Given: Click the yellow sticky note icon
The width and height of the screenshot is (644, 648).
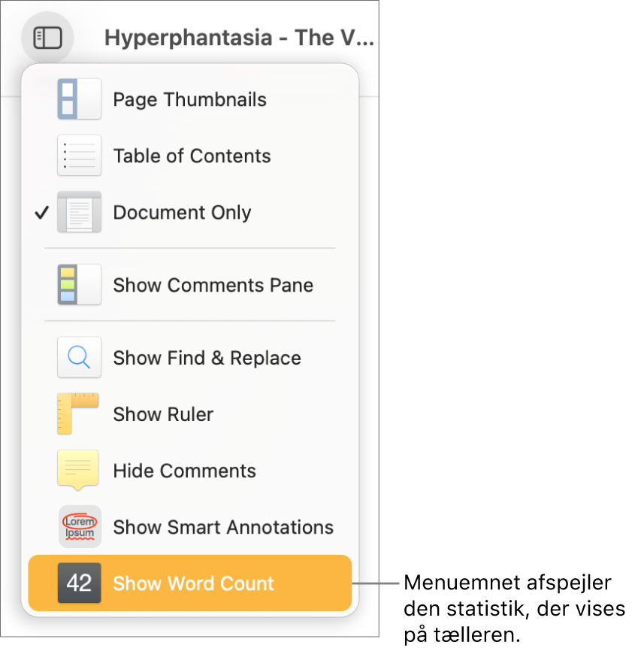Looking at the screenshot, I should [x=78, y=470].
